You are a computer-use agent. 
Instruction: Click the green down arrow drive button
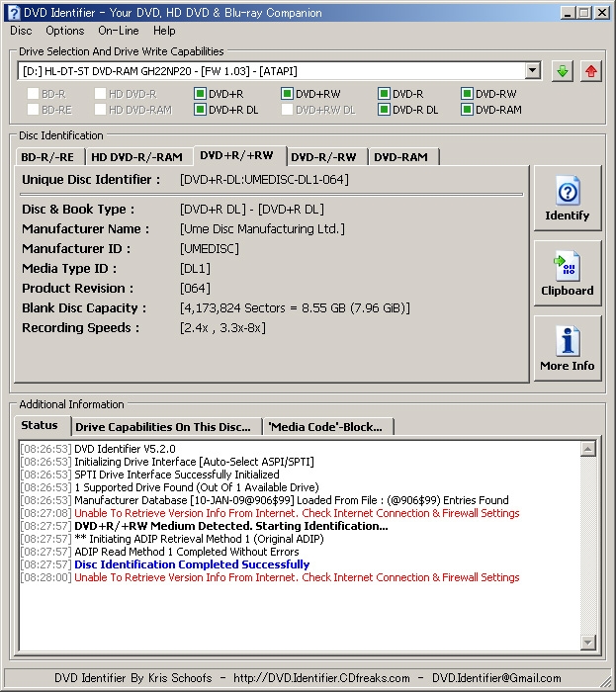coord(563,71)
